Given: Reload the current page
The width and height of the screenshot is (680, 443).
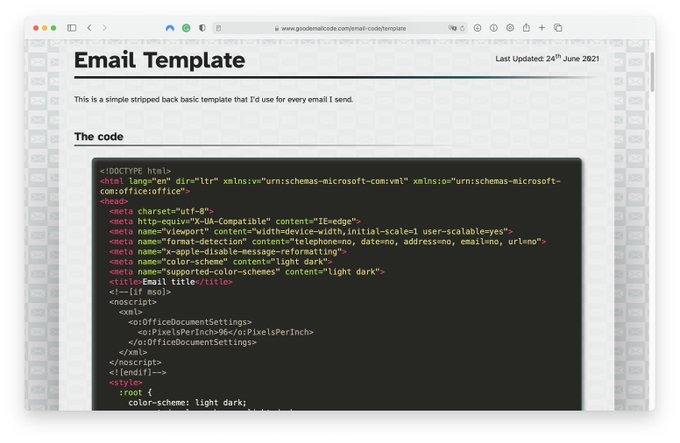Looking at the screenshot, I should (462, 28).
